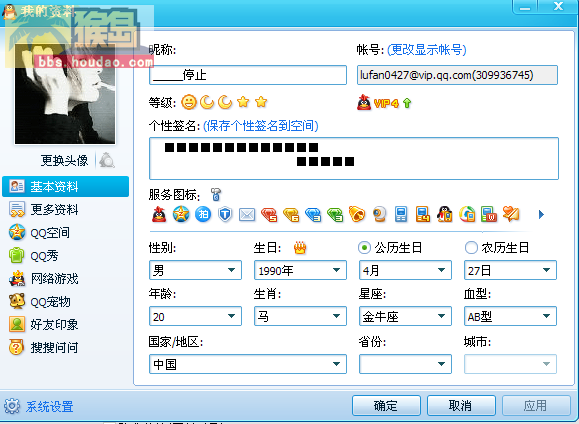Click the mail envelope service icon
This screenshot has height=424, width=579.
(x=247, y=215)
